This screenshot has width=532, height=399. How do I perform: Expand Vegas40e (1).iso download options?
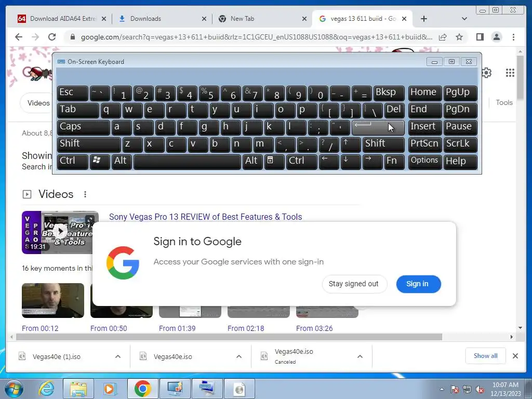coord(118,356)
